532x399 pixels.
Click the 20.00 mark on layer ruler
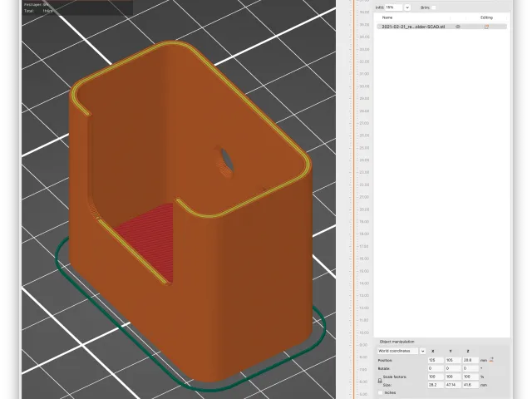(x=364, y=209)
